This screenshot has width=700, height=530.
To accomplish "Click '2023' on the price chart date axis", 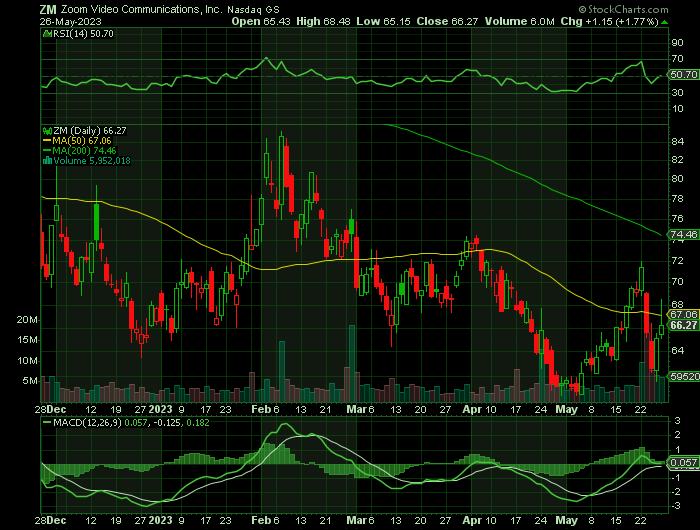I will (x=160, y=409).
